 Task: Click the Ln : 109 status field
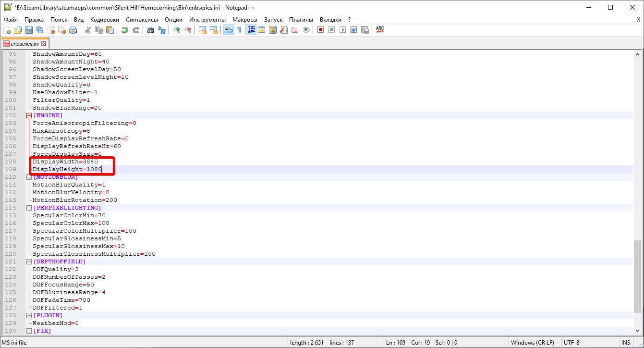[x=396, y=343]
